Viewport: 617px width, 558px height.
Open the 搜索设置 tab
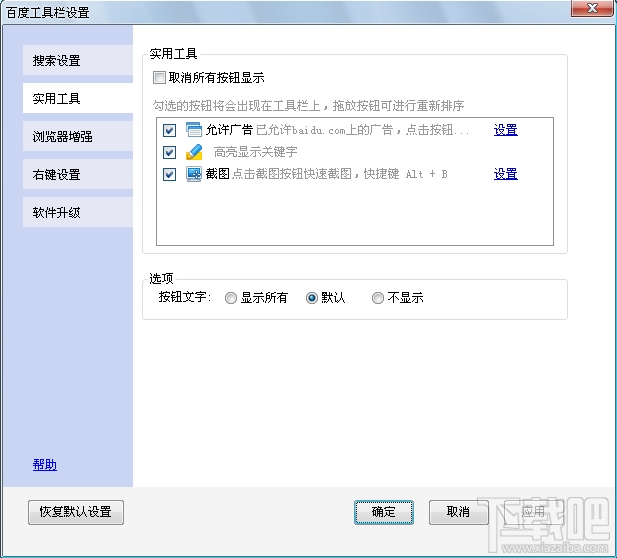coord(78,60)
